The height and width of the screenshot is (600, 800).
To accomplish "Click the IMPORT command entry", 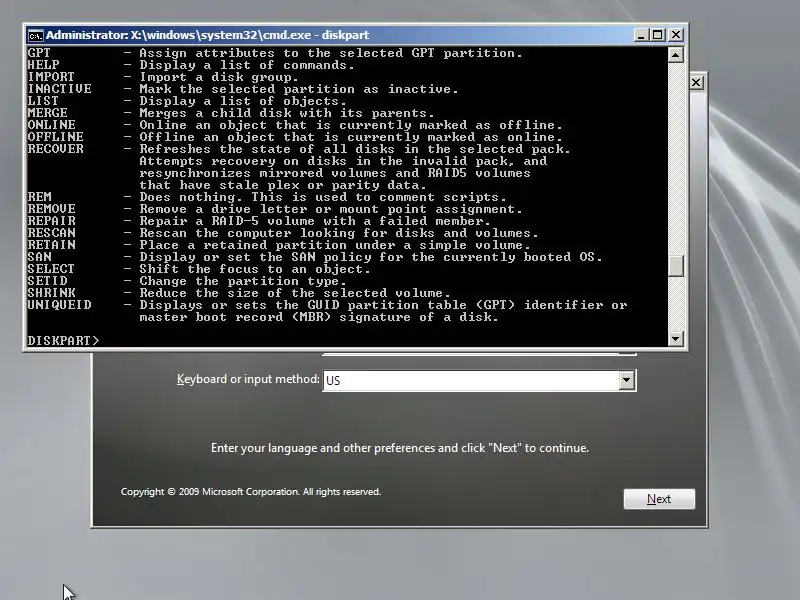I will (x=51, y=77).
